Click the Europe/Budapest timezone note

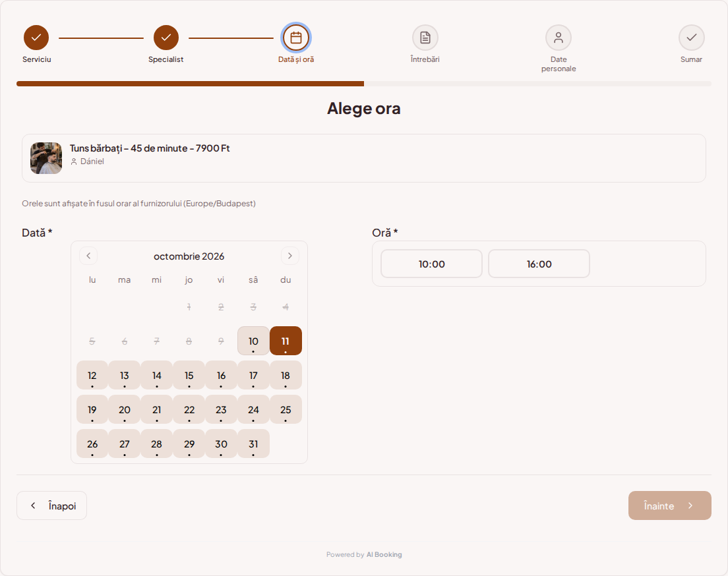[139, 203]
